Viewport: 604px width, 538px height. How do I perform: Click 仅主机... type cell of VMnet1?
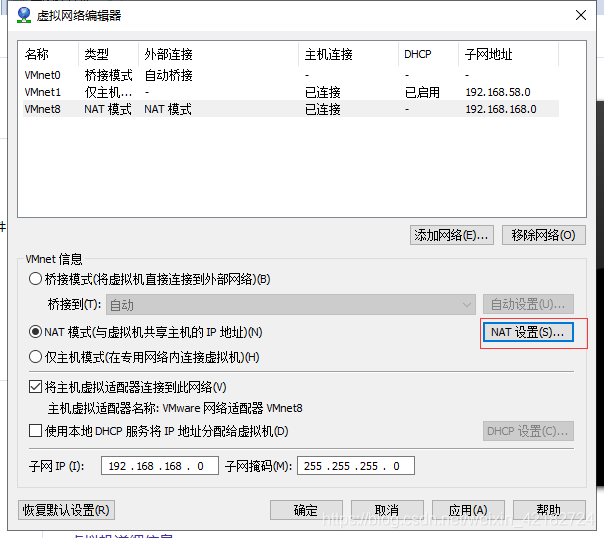tap(108, 92)
